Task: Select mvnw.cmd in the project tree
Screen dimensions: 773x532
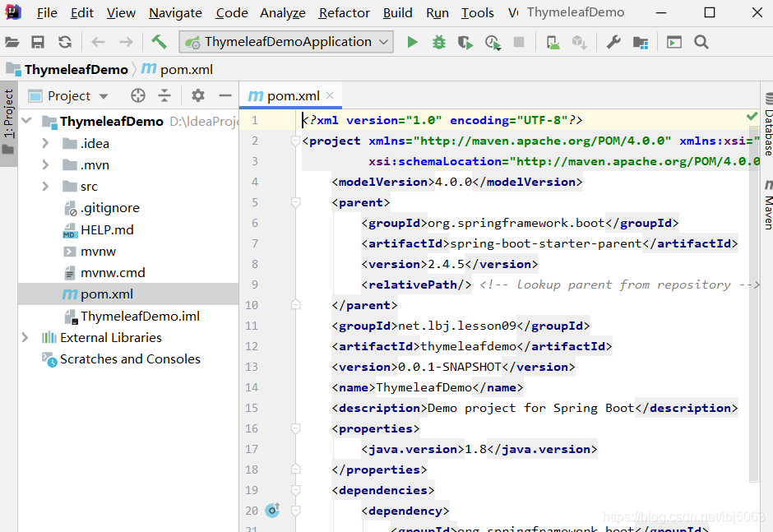Action: 113,273
